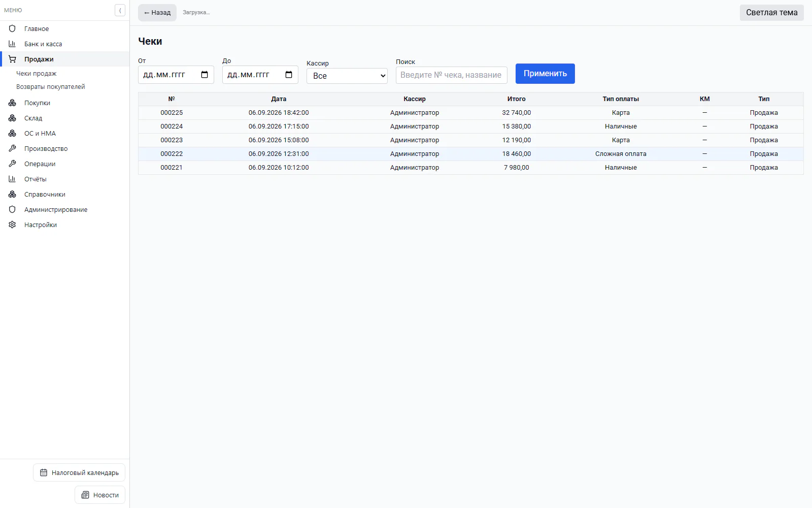The width and height of the screenshot is (812, 508).
Task: Click the 12 190,00 total cell
Action: pyautogui.click(x=517, y=140)
